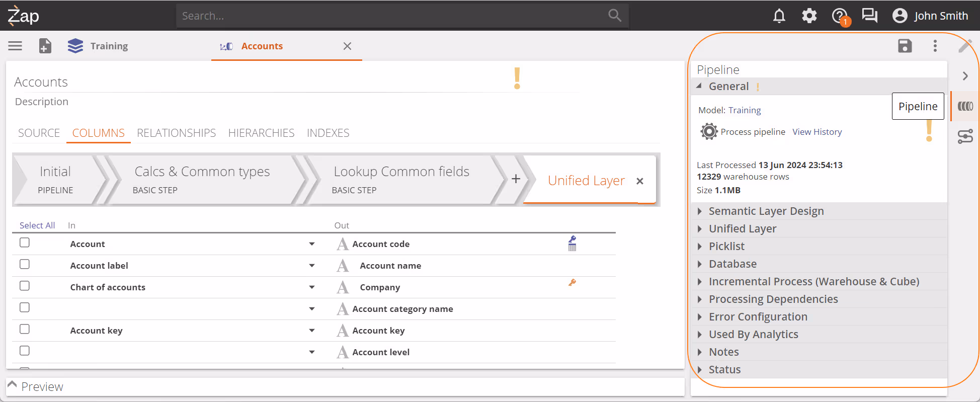980x402 pixels.
Task: Open the chat messages icon
Action: click(869, 16)
